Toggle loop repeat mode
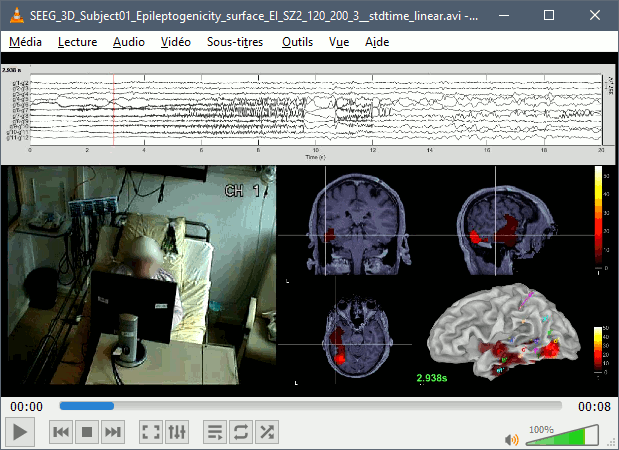619x450 pixels. tap(241, 432)
